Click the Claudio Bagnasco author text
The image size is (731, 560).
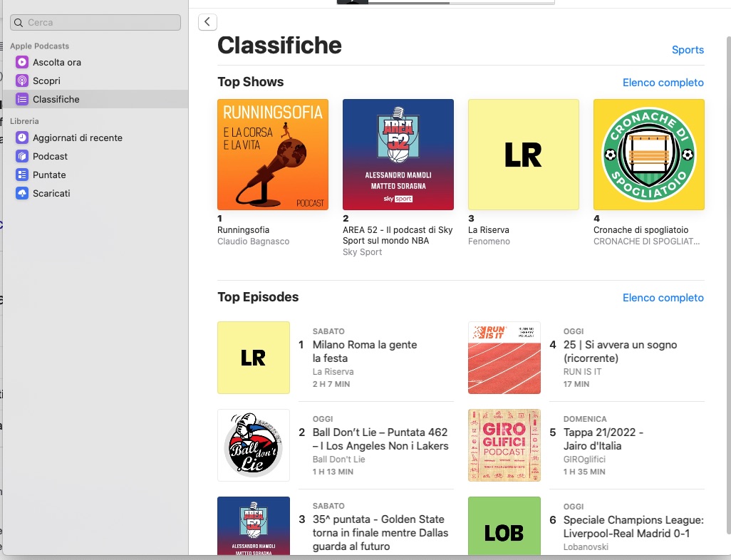pos(253,242)
